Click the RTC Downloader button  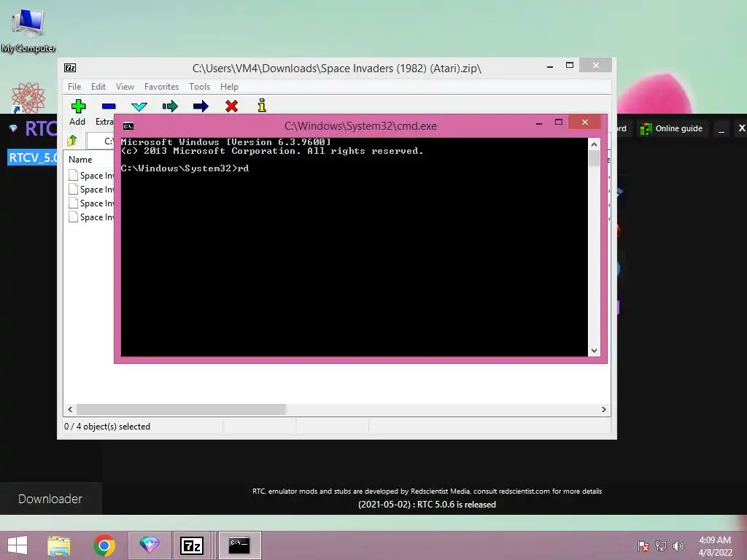pyautogui.click(x=50, y=499)
